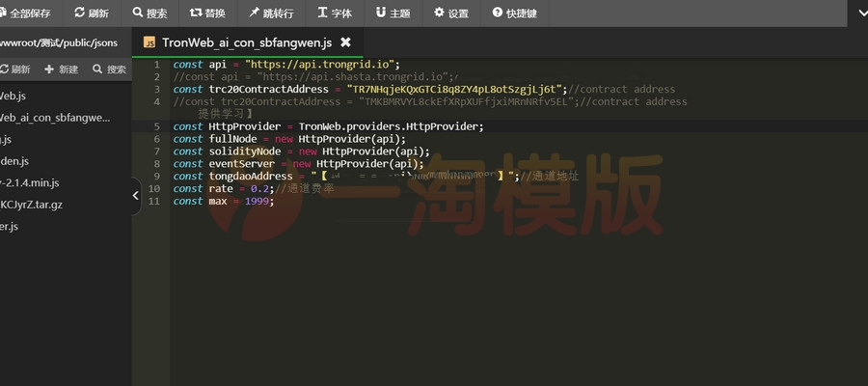Open the 2.1.4.min.js file in the sidebar
This screenshot has width=868, height=386.
(x=31, y=182)
